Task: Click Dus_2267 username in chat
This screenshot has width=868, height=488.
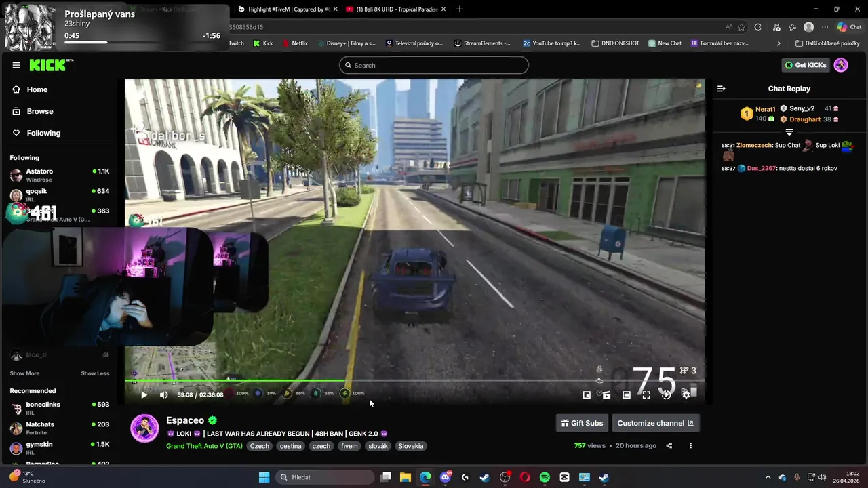Action: coord(761,168)
